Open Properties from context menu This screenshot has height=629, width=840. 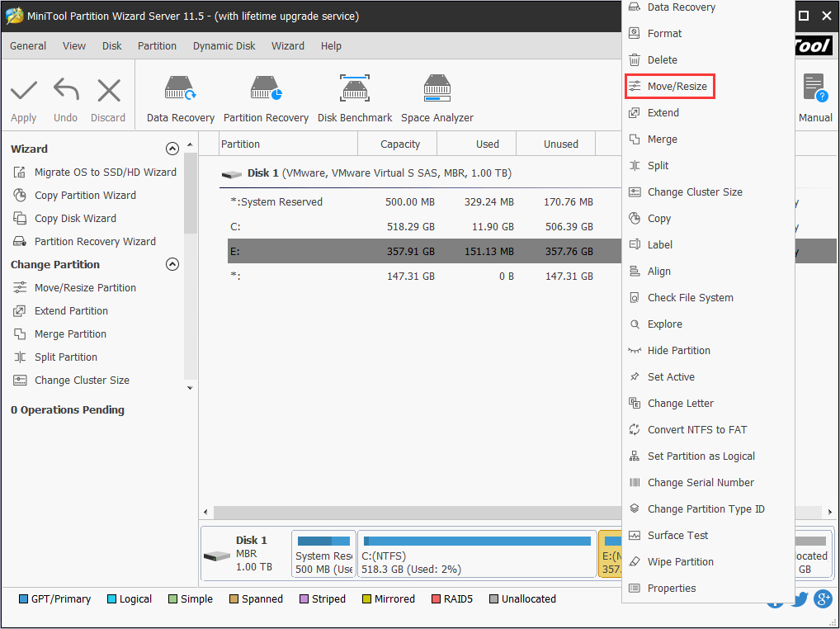click(708, 589)
